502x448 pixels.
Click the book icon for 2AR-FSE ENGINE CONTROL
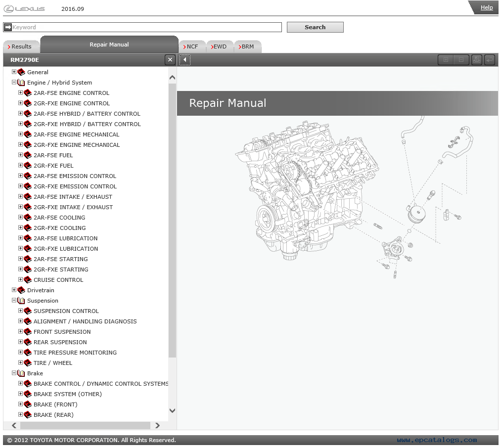pyautogui.click(x=28, y=93)
